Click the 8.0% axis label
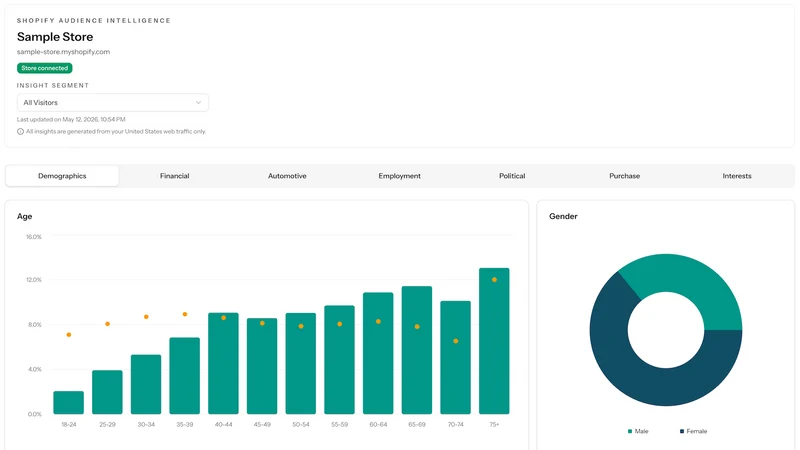 pyautogui.click(x=35, y=324)
